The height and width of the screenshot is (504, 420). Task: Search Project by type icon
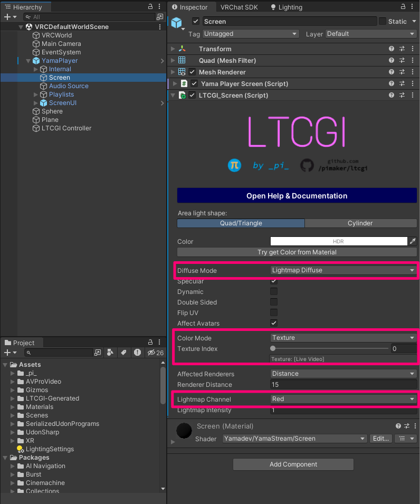(110, 353)
